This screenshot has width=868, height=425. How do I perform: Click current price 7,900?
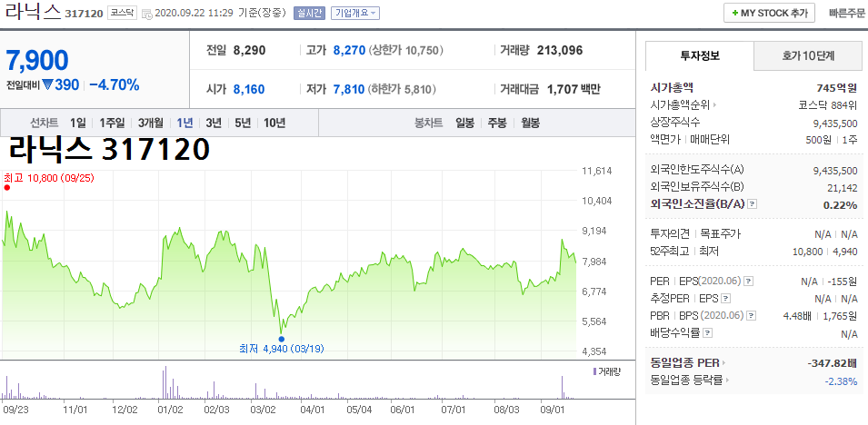[37, 60]
